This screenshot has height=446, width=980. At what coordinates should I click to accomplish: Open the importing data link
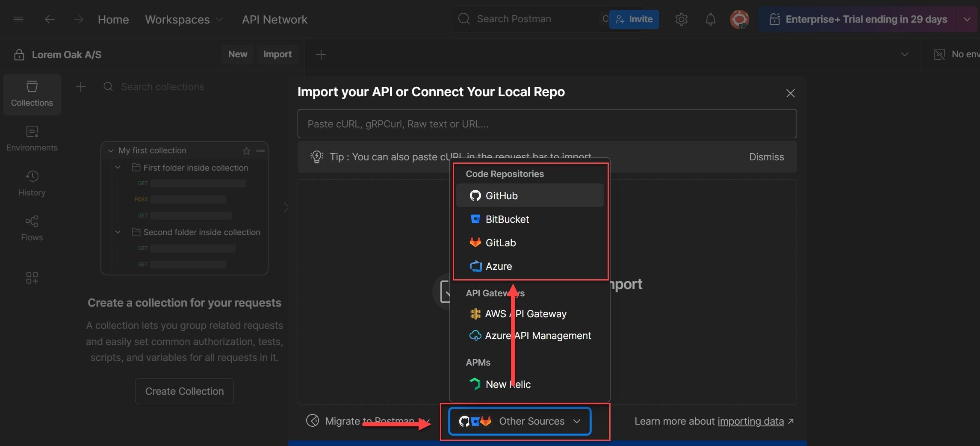pyautogui.click(x=750, y=421)
